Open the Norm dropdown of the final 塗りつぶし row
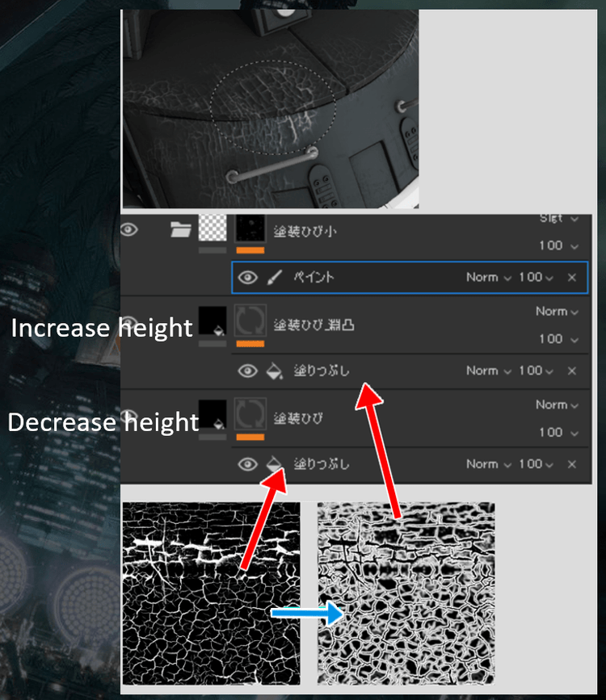The image size is (606, 700). (489, 464)
